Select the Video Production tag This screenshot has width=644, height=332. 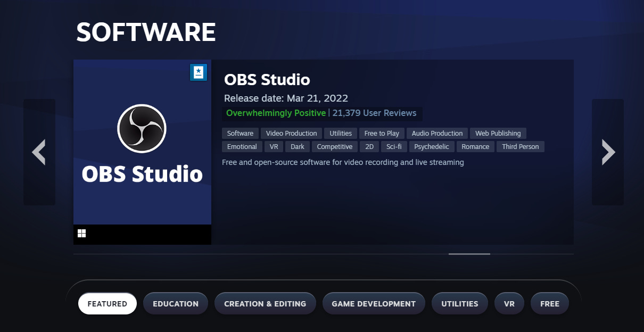click(x=292, y=133)
